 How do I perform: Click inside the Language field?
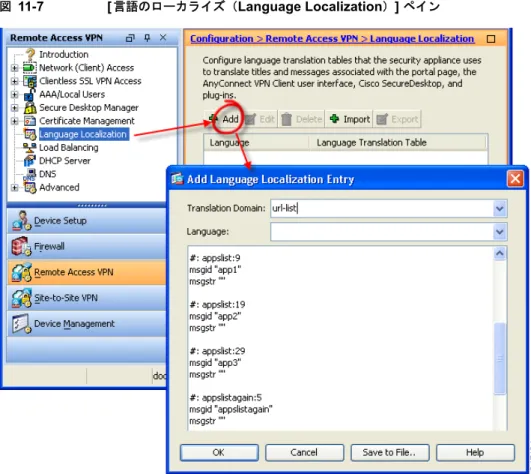pos(382,232)
